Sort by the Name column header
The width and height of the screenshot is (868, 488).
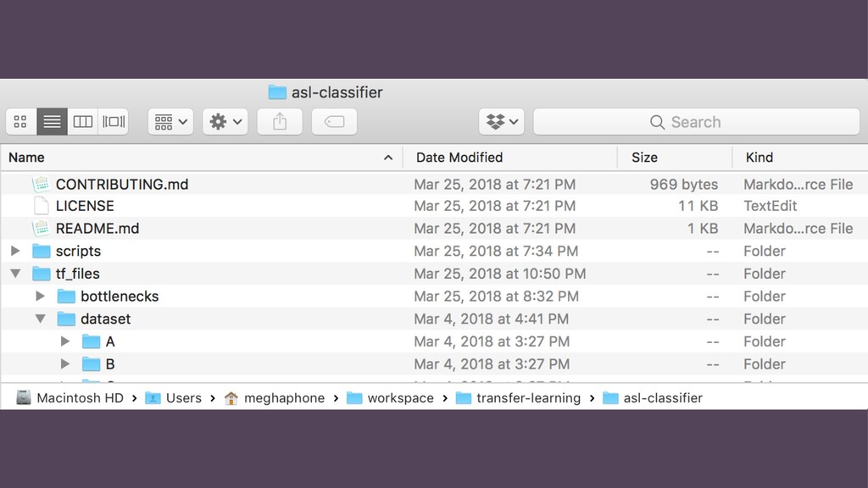pyautogui.click(x=201, y=158)
